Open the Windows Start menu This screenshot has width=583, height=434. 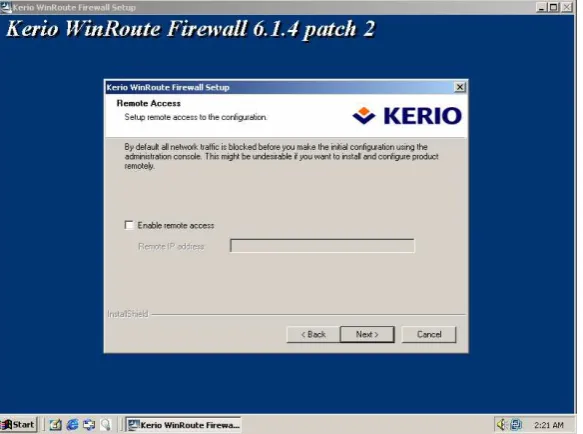click(19, 425)
